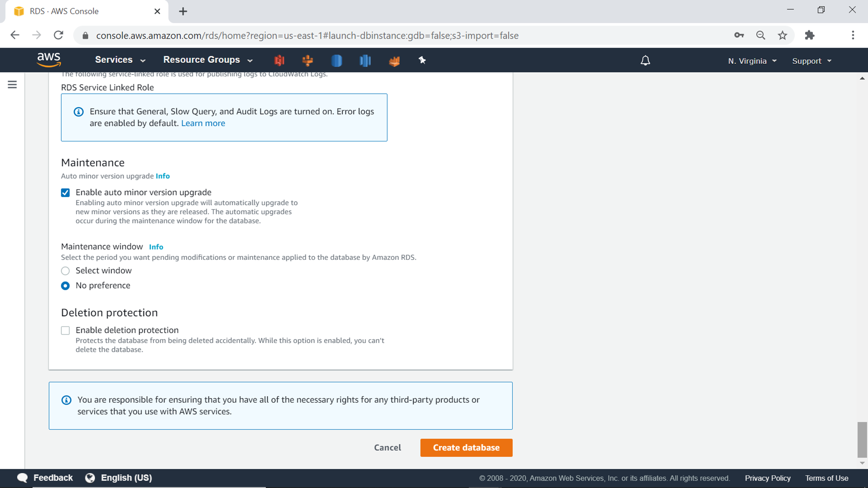
Task: Open the N. Virginia region selector
Action: click(x=752, y=61)
